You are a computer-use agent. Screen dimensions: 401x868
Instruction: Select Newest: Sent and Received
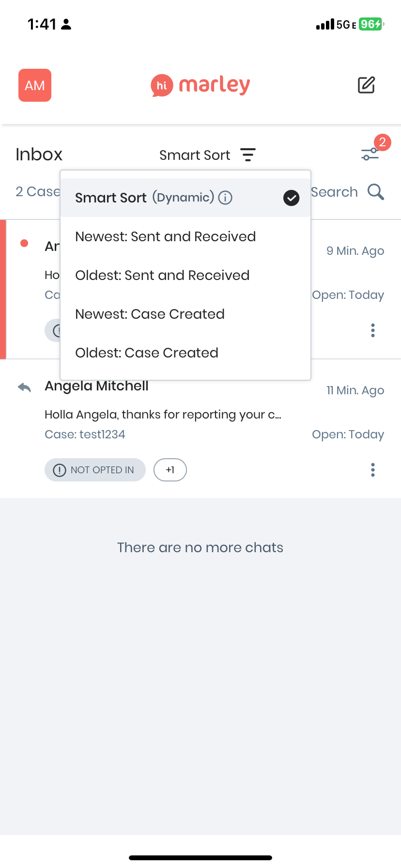[165, 236]
